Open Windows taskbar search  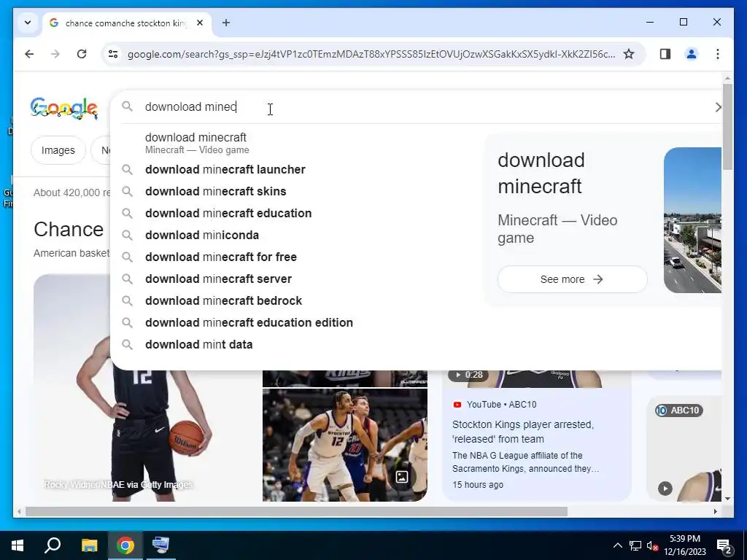(53, 545)
